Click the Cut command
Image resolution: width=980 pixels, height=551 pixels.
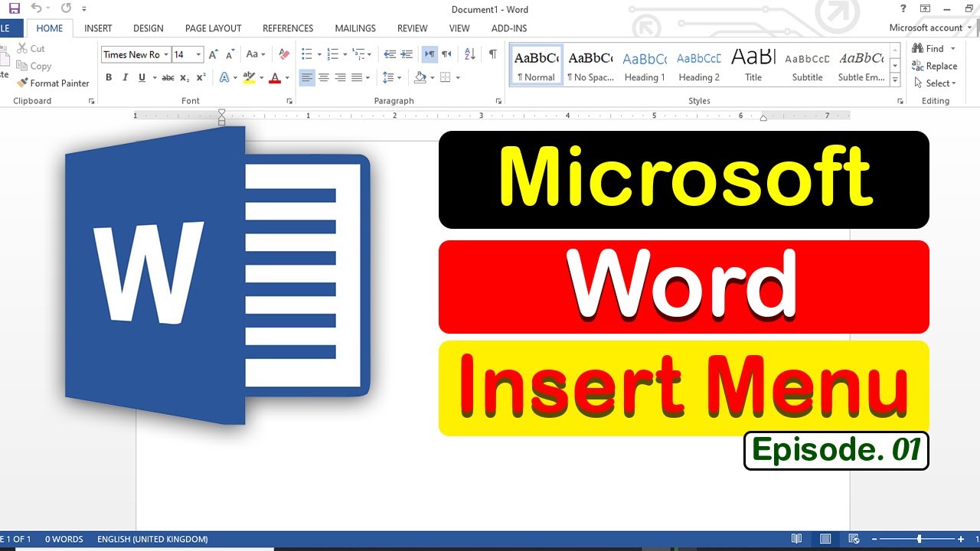[x=31, y=48]
